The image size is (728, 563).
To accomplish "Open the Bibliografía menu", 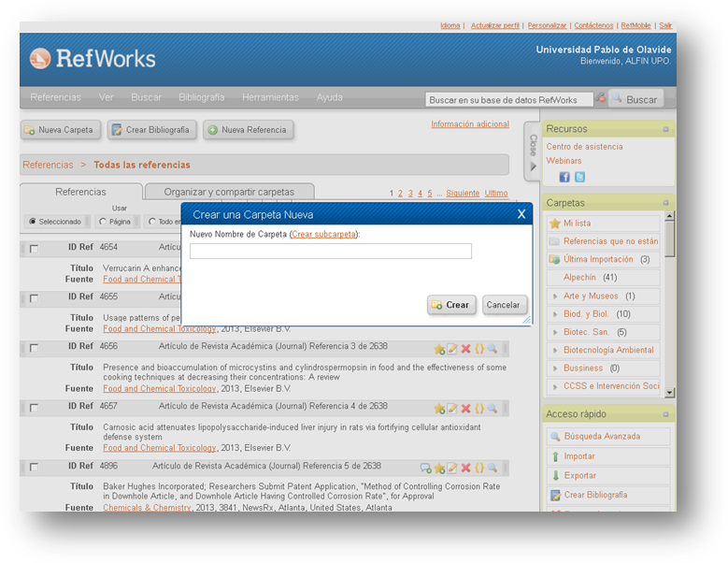I will [x=202, y=97].
